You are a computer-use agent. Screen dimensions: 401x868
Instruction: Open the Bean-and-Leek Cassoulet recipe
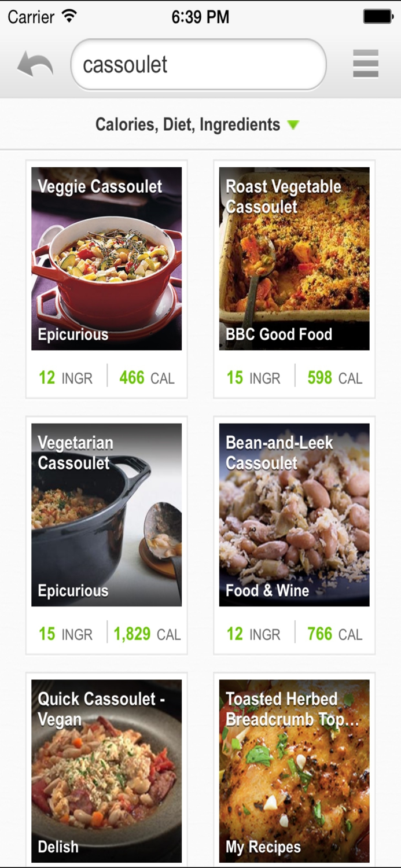(x=294, y=514)
